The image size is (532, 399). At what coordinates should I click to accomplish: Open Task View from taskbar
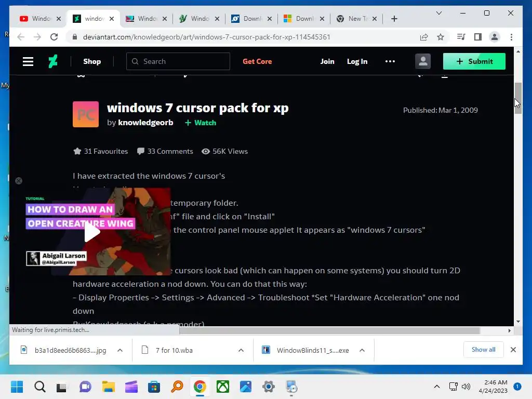coord(61,387)
